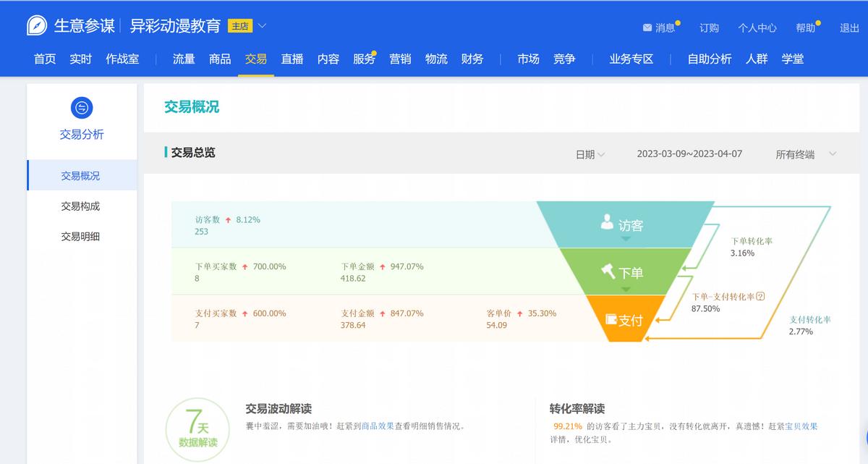The width and height of the screenshot is (868, 464).
Task: Click the 交易分析 circular icon in sidebar
Action: point(82,108)
